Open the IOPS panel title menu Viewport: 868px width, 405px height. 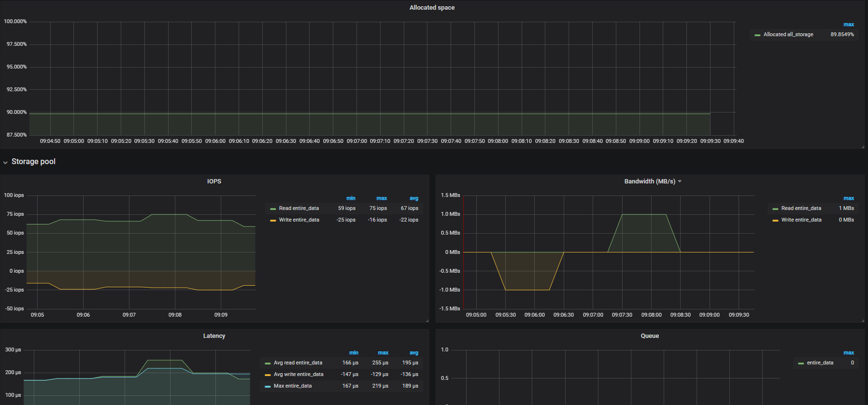pos(214,182)
